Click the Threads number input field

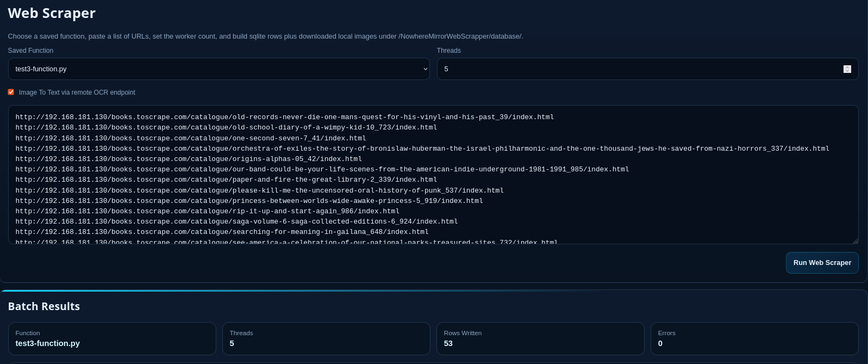click(647, 69)
